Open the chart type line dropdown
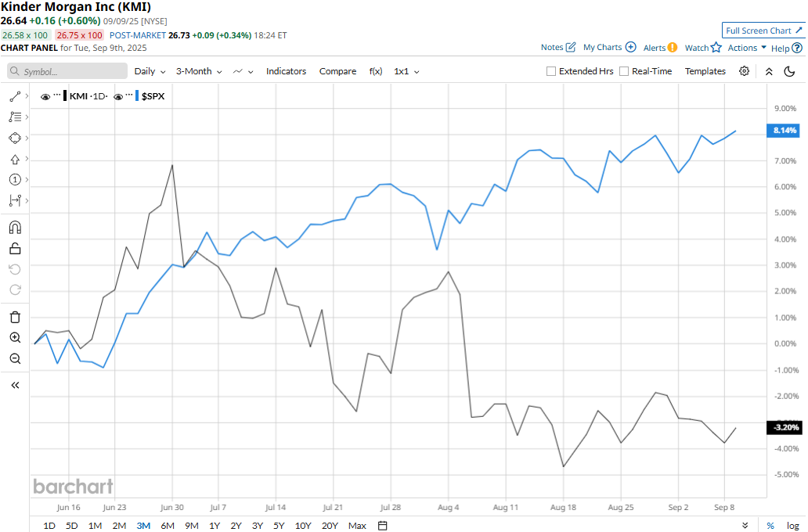The width and height of the screenshot is (808, 532). pyautogui.click(x=243, y=71)
